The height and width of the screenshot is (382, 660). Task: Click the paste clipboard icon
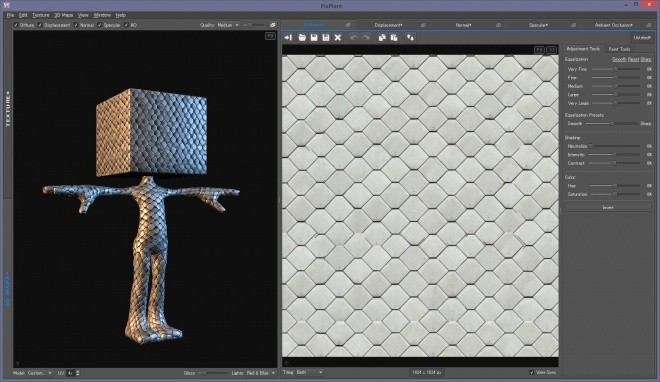[x=394, y=37]
